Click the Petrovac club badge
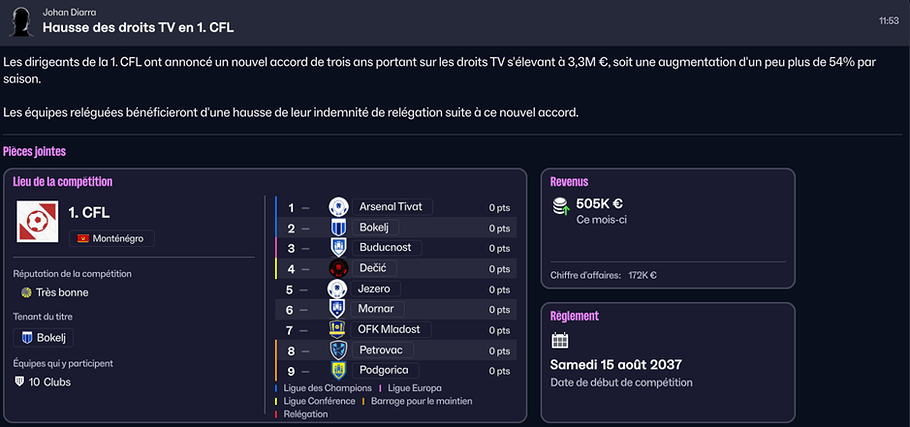Viewport: 910px width, 427px height. 338,350
